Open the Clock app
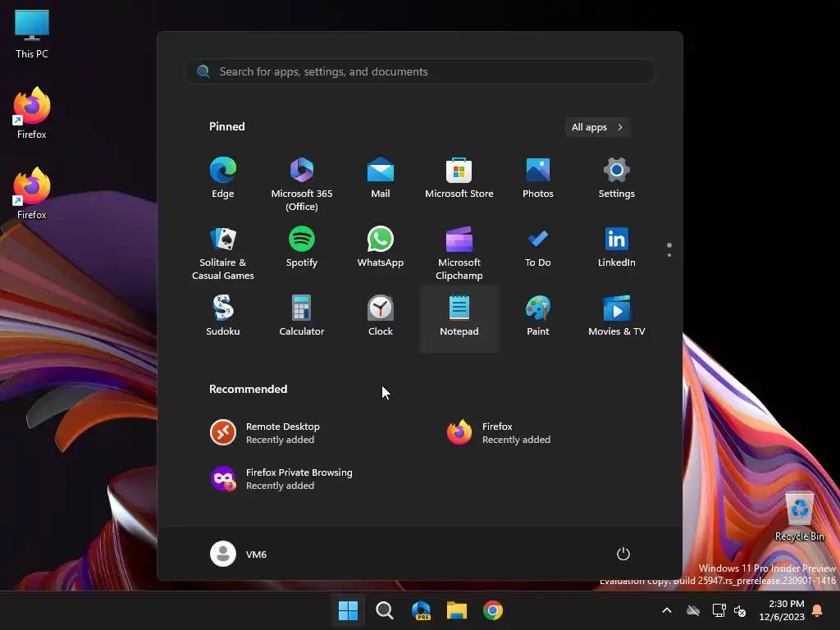 click(381, 316)
